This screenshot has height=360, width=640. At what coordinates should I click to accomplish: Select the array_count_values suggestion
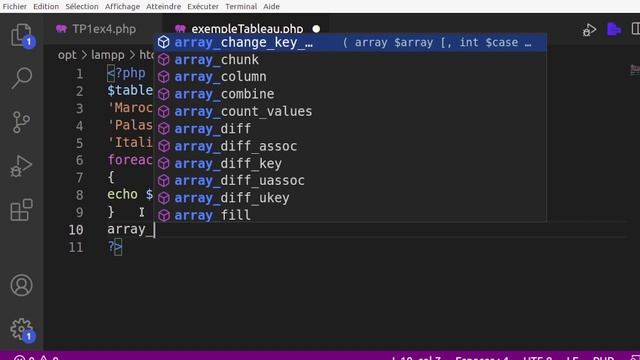[350, 111]
